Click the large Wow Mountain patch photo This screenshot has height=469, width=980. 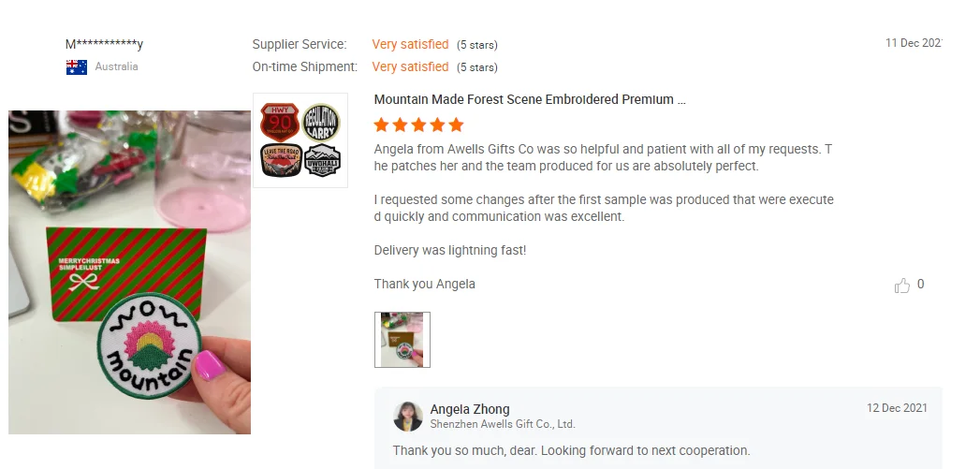click(x=130, y=271)
